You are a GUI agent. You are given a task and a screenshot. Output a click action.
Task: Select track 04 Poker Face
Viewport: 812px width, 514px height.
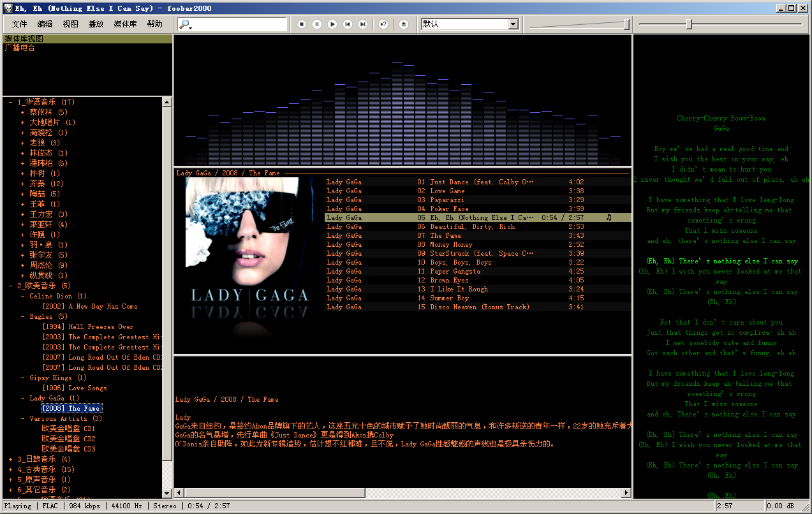(478, 209)
